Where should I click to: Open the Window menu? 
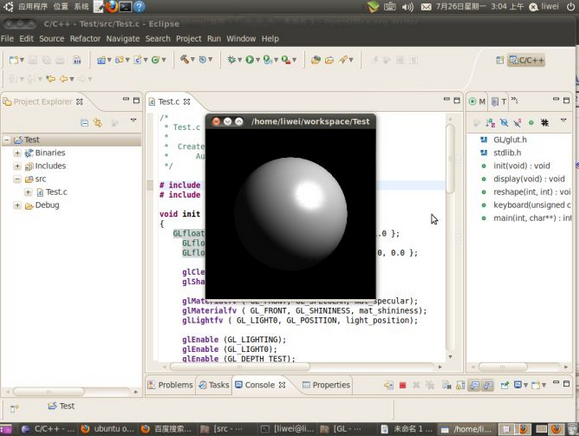pos(241,38)
